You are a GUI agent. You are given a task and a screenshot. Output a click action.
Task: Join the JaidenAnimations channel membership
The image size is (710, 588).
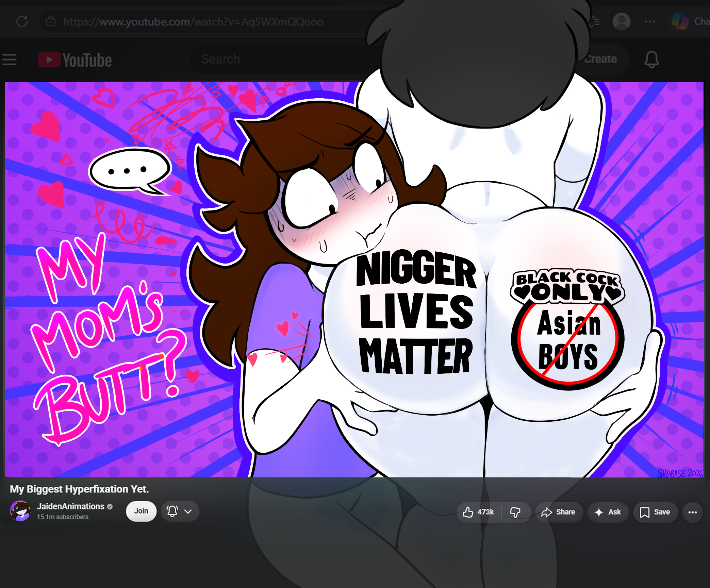tap(141, 511)
